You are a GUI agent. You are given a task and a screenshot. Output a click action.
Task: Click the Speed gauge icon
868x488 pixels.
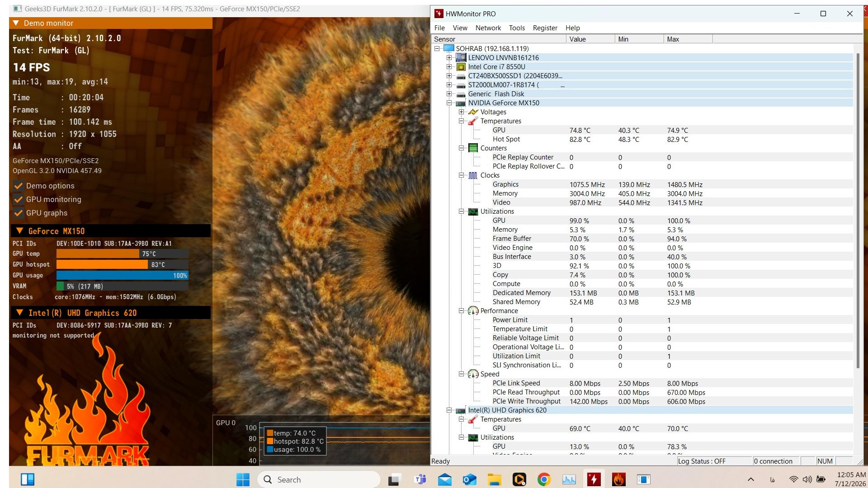pyautogui.click(x=473, y=374)
